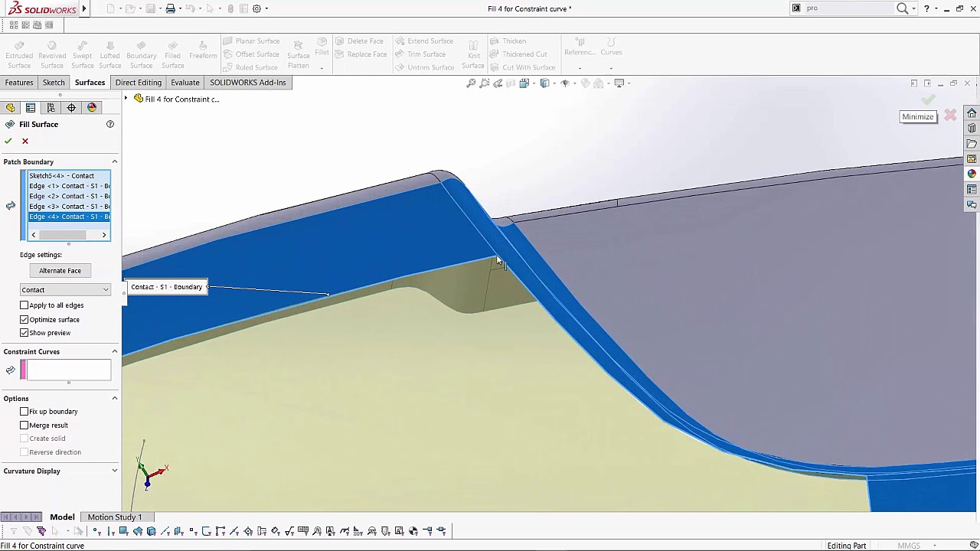This screenshot has width=980, height=551.
Task: Expand the Fill 4 feature tree flyout arrow
Action: point(126,99)
